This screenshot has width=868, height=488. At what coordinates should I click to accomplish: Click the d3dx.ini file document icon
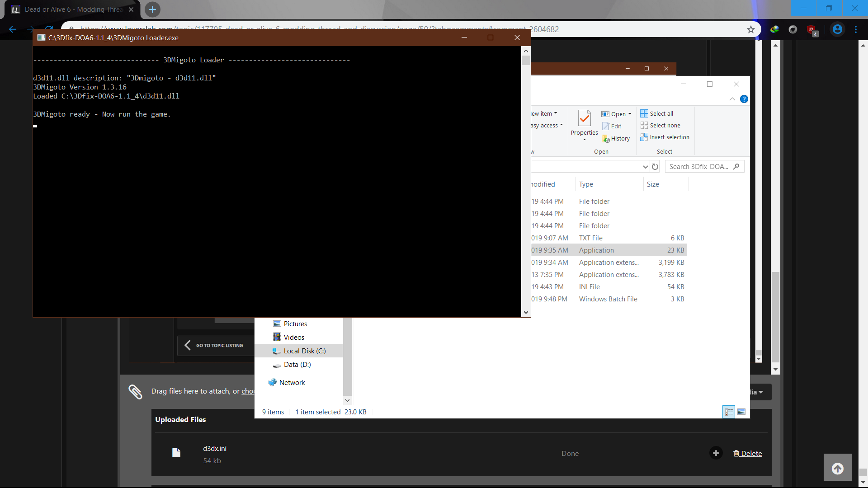tap(176, 453)
